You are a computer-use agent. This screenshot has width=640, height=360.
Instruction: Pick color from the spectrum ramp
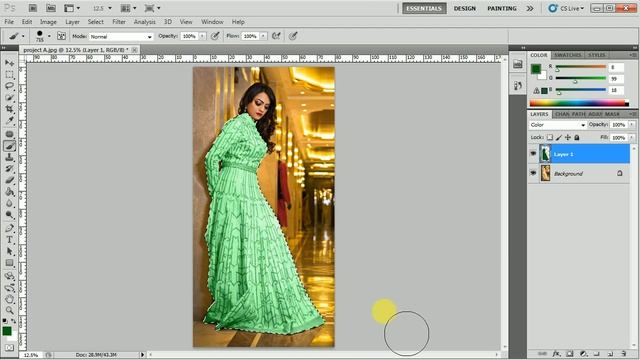[579, 103]
